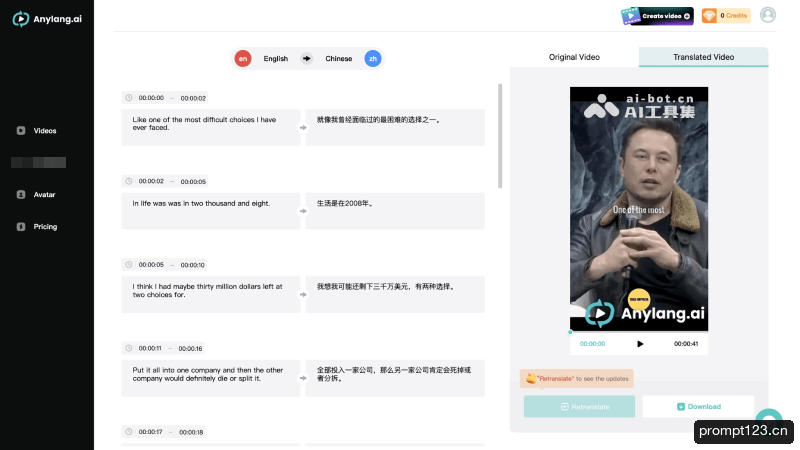
Task: Click the Retranslate button
Action: pyautogui.click(x=579, y=407)
